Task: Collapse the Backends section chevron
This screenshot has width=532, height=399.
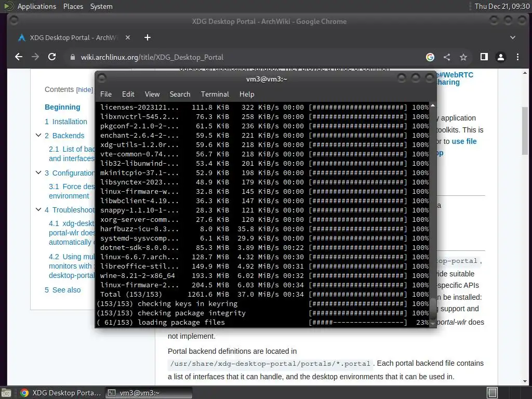Action: 38,136
